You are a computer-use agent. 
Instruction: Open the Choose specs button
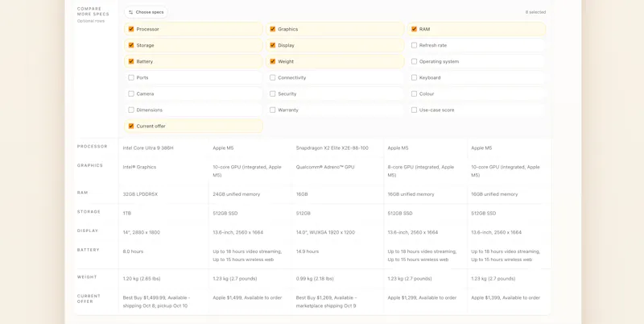click(146, 12)
